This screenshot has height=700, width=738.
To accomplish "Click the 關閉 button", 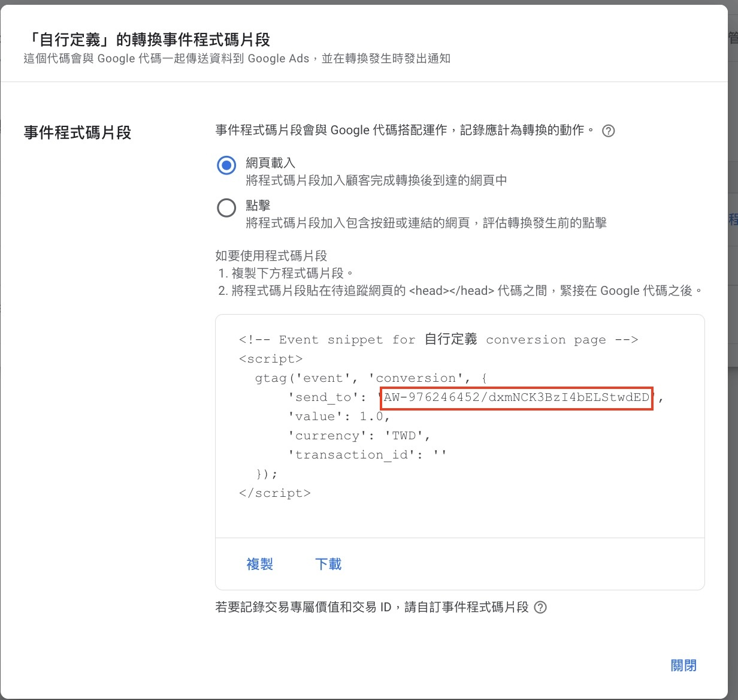I will click(x=683, y=665).
